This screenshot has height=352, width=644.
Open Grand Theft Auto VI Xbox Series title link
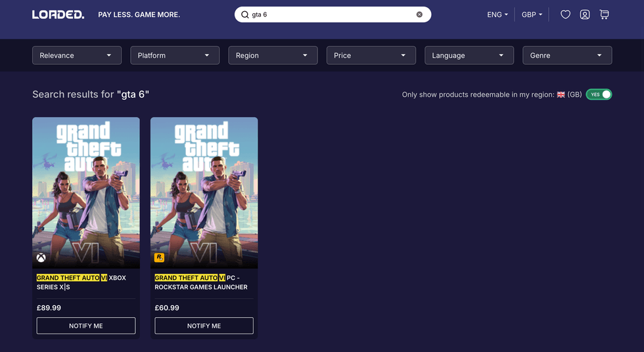[x=81, y=282]
